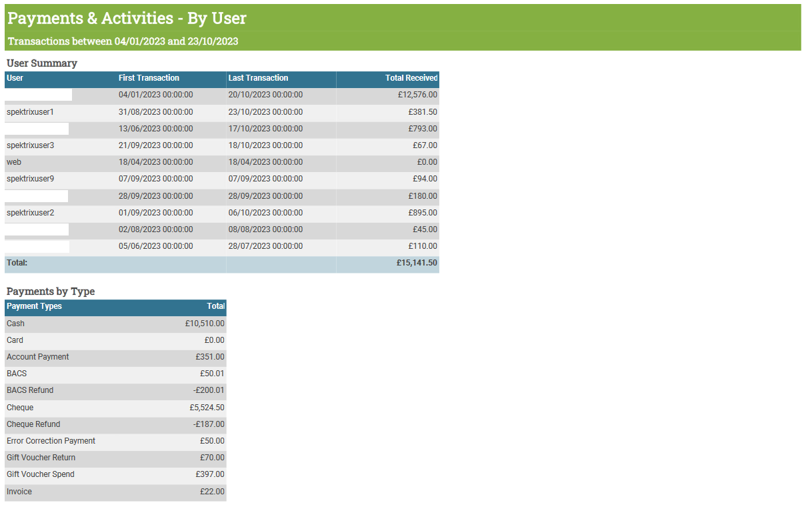
Task: Select the Card payment type row label
Action: tap(15, 340)
